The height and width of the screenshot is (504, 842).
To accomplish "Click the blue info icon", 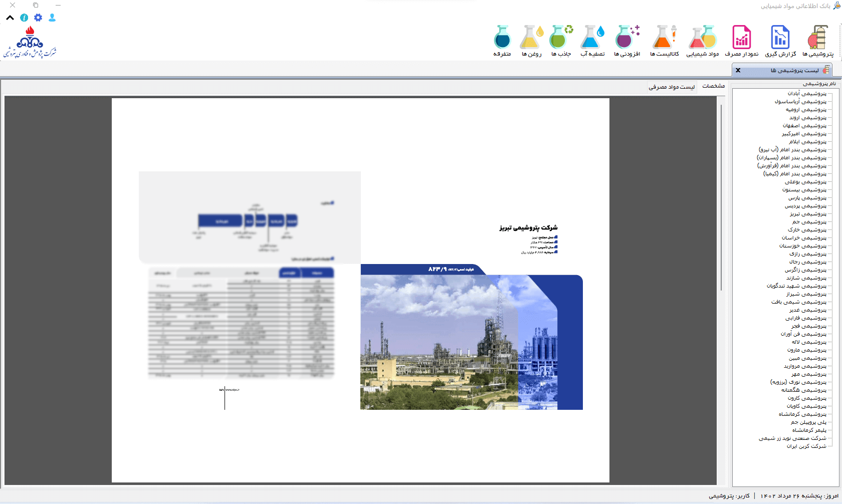I will coord(24,18).
